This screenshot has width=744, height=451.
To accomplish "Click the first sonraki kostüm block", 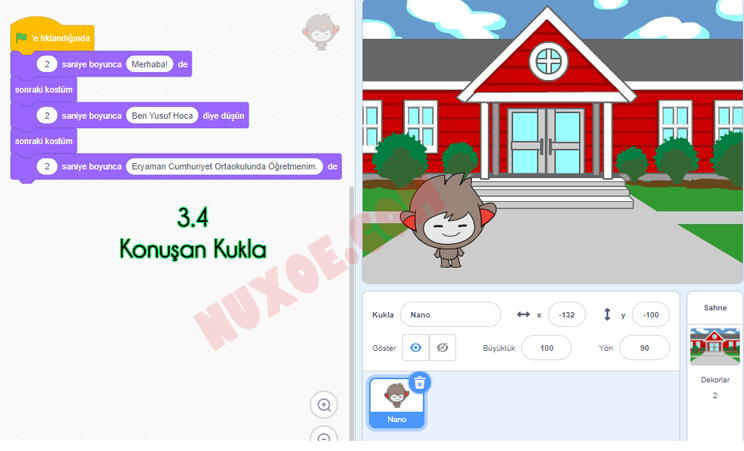I will [x=44, y=90].
